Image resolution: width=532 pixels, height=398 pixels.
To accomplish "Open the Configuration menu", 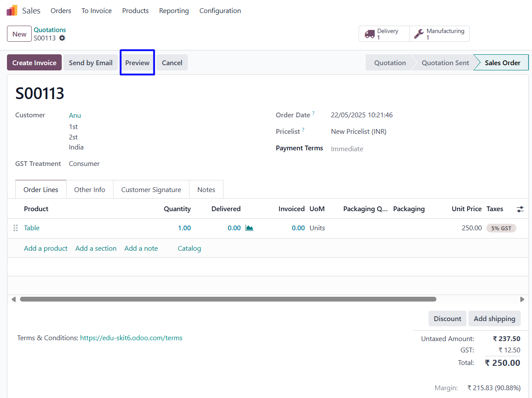I will 220,11.
